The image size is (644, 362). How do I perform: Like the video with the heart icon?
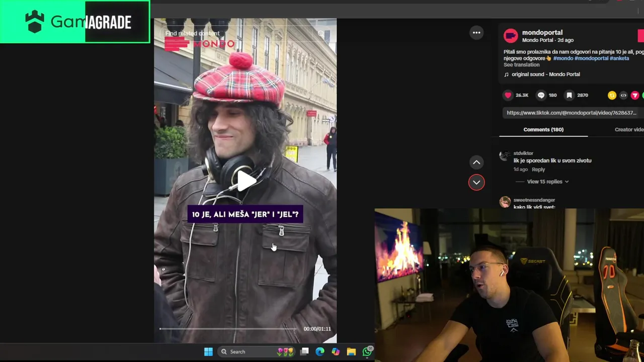point(508,95)
